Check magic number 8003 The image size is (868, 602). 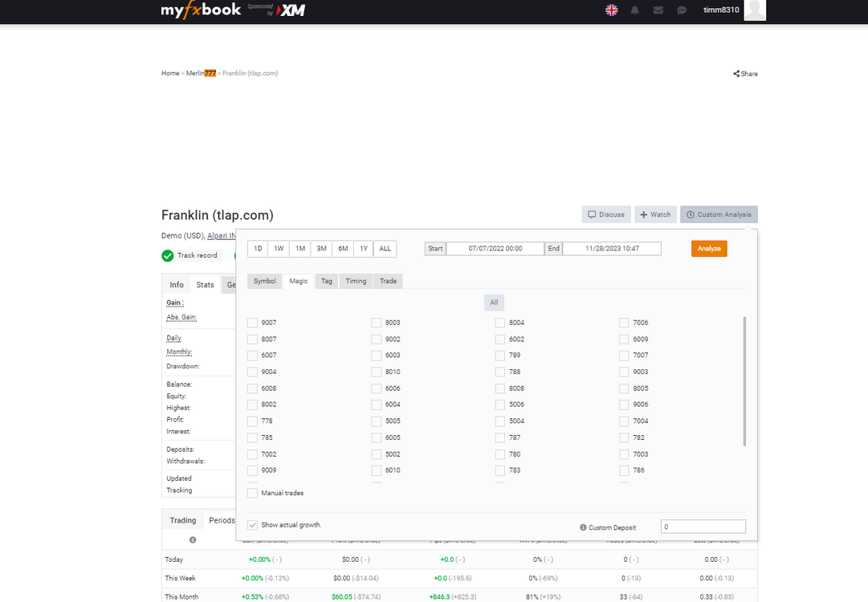(x=377, y=323)
